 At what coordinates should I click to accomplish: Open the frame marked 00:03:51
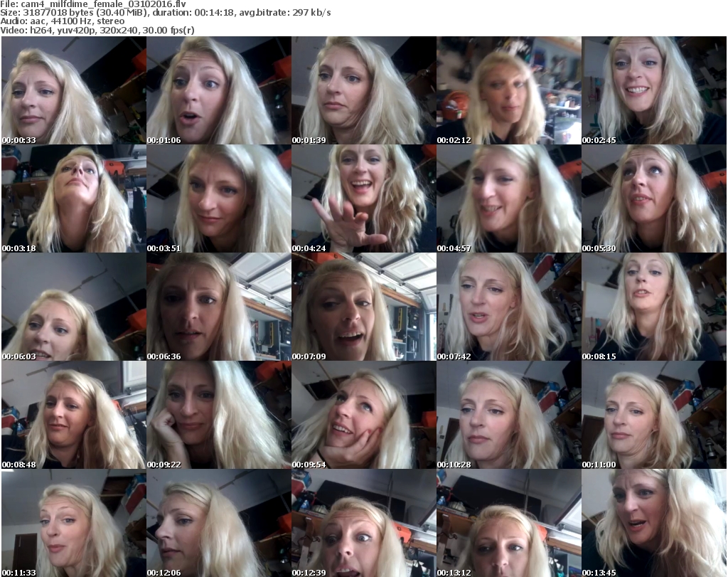pyautogui.click(x=219, y=198)
